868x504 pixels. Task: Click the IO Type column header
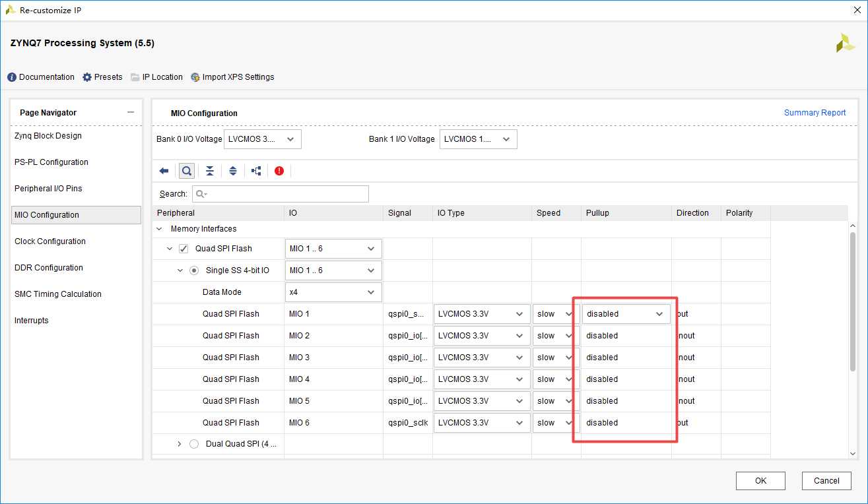click(x=482, y=213)
